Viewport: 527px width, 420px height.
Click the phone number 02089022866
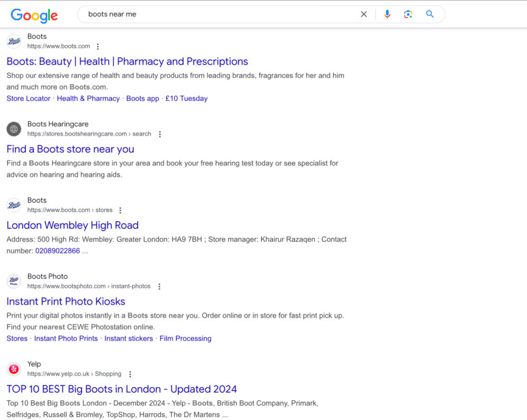(x=58, y=251)
